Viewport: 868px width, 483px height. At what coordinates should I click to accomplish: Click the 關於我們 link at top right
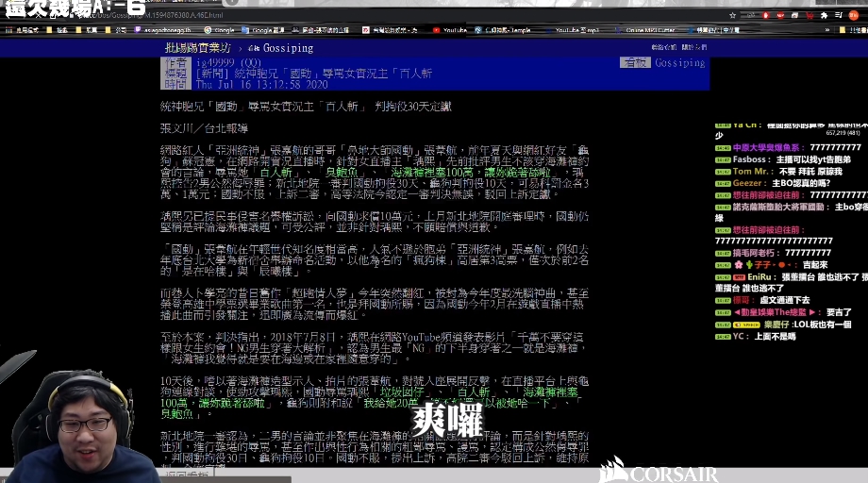(x=693, y=47)
